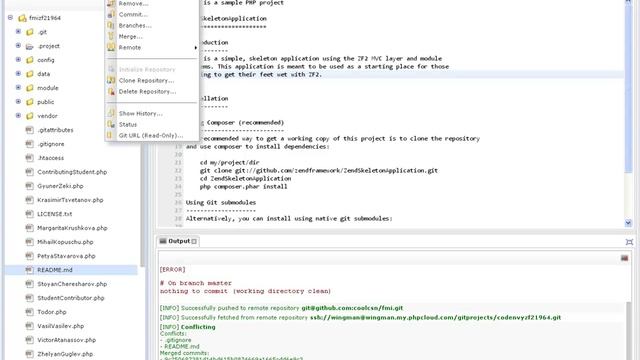This screenshot has height=360, width=640.
Task: Expand the data folder
Action: (x=18, y=73)
